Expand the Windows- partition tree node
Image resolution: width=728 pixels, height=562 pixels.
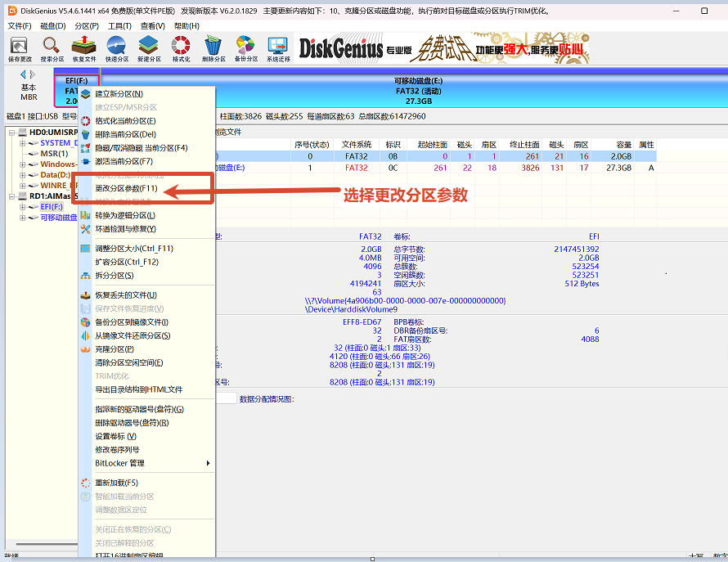pos(22,164)
